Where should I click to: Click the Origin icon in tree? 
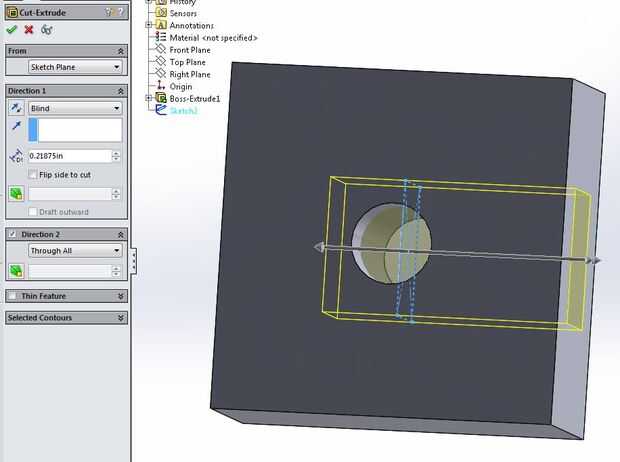pyautogui.click(x=161, y=85)
